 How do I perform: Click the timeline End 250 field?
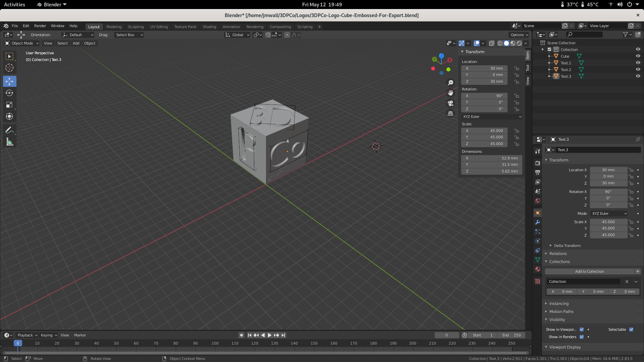[512, 335]
